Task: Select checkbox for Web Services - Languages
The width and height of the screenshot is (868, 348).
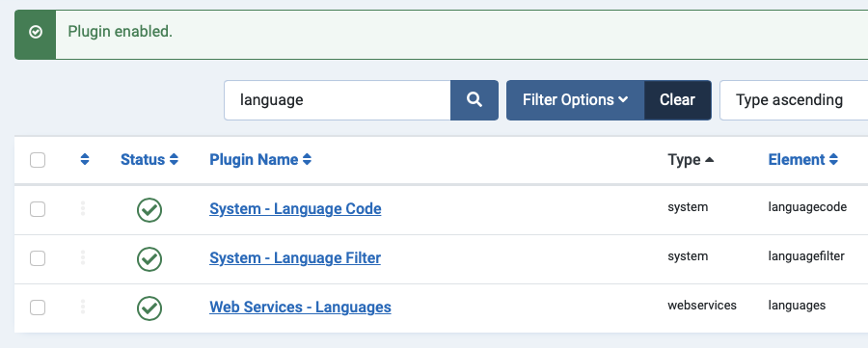Action: click(38, 308)
